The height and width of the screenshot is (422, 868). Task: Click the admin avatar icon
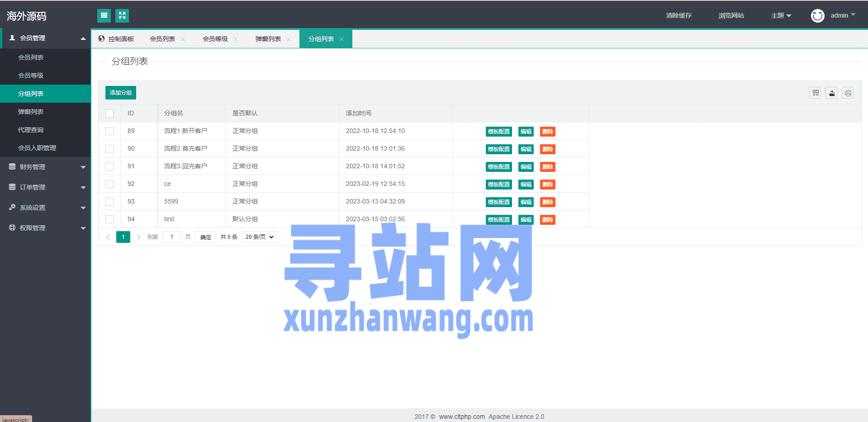tap(817, 16)
